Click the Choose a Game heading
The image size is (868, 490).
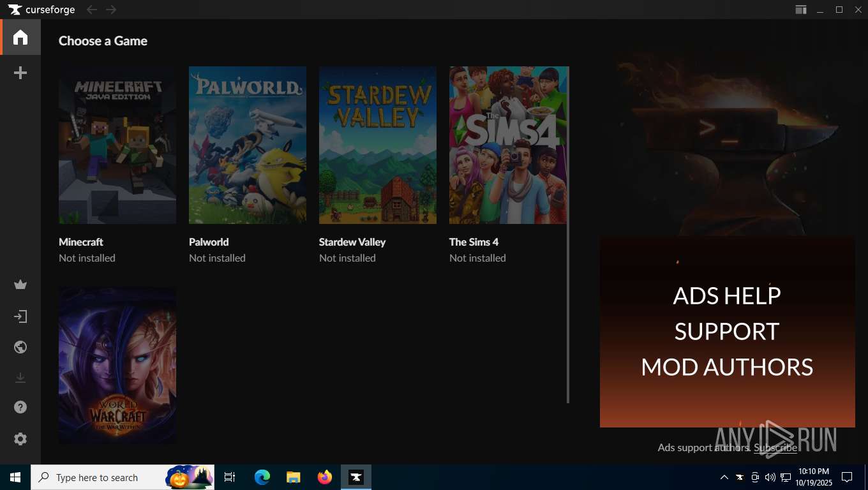tap(103, 41)
